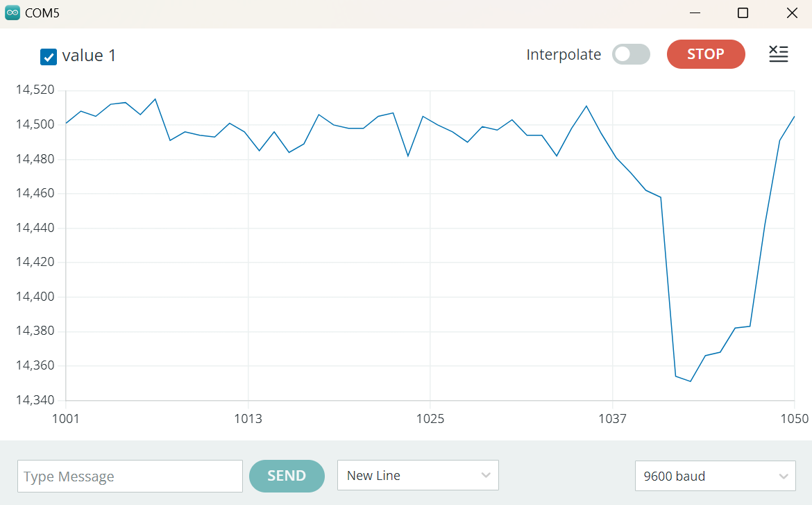This screenshot has height=505, width=812.
Task: Click the 1025 x-axis tick label
Action: point(430,419)
